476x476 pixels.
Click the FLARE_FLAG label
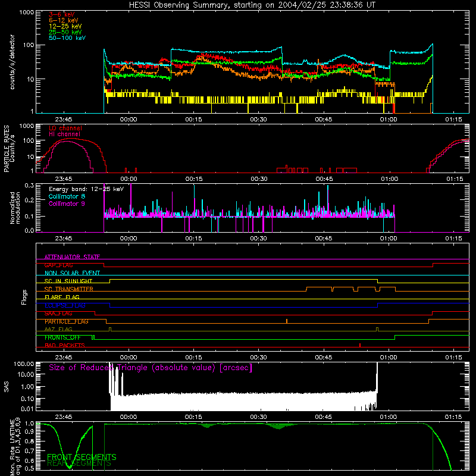tap(62, 297)
